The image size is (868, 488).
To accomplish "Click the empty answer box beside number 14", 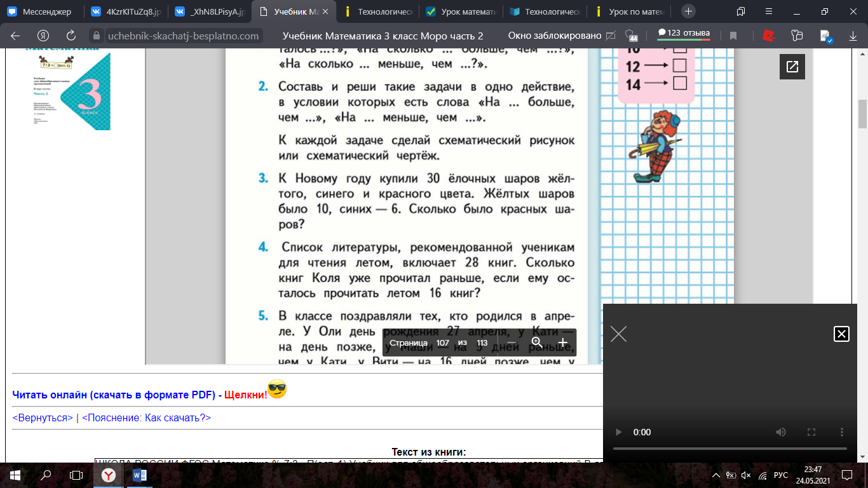I will (679, 83).
